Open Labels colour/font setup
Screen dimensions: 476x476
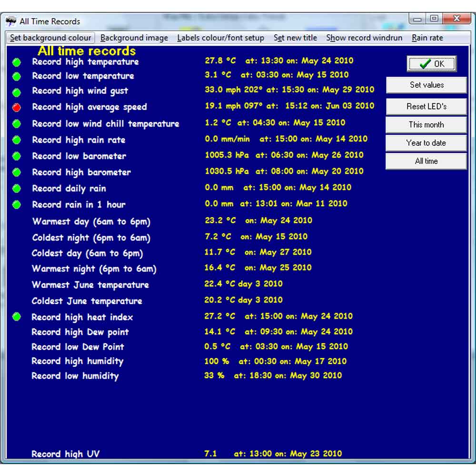coord(220,38)
